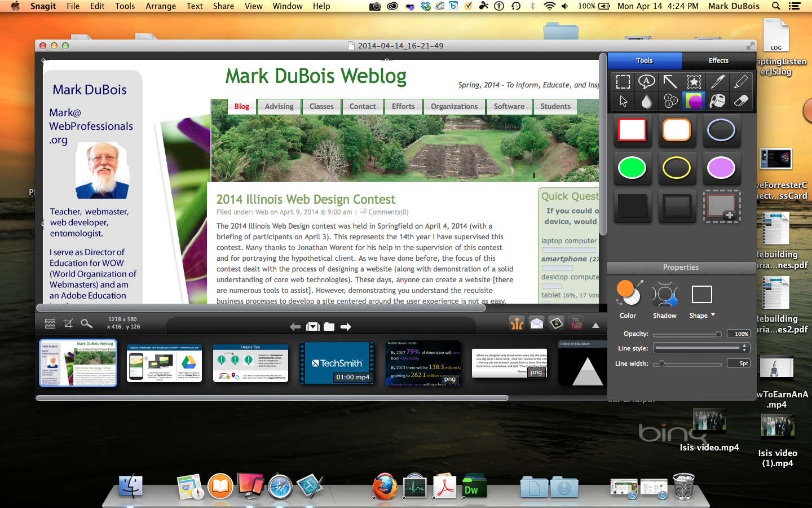This screenshot has width=812, height=508.
Task: Go to previous capture with left arrow
Action: (295, 327)
